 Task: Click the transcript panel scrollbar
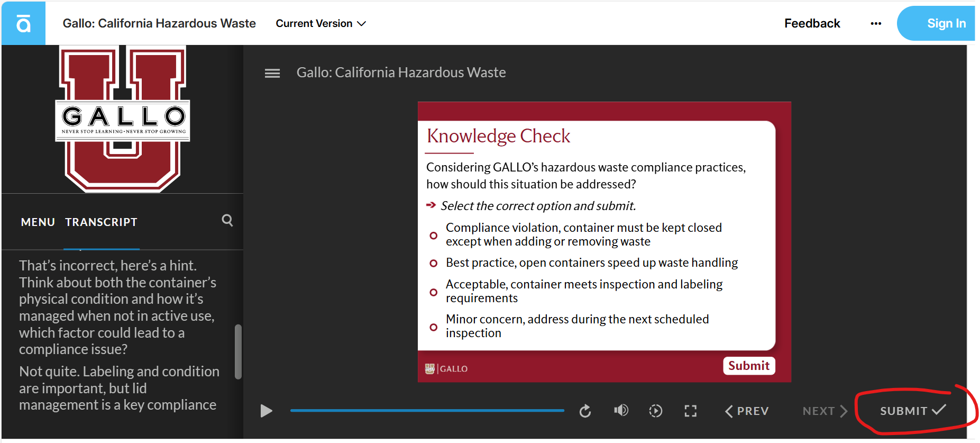pyautogui.click(x=238, y=351)
